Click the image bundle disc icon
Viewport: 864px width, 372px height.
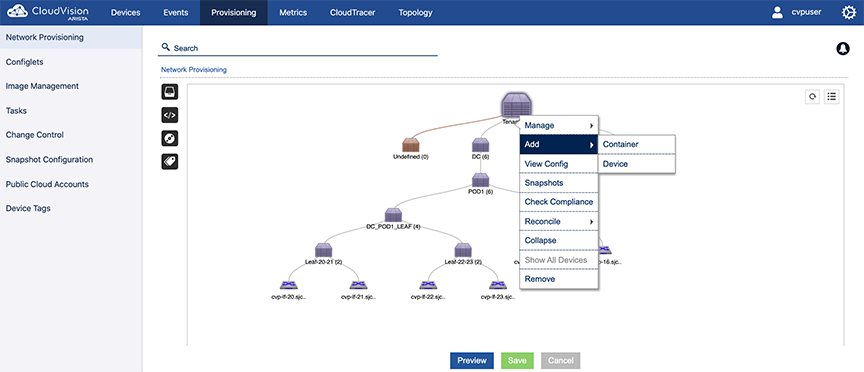pos(170,138)
